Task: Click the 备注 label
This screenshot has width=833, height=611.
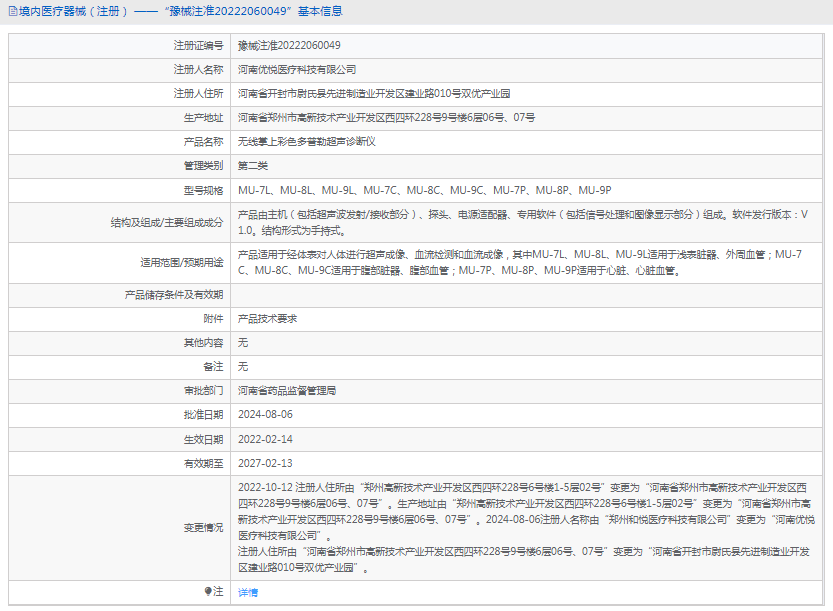Action: click(214, 367)
